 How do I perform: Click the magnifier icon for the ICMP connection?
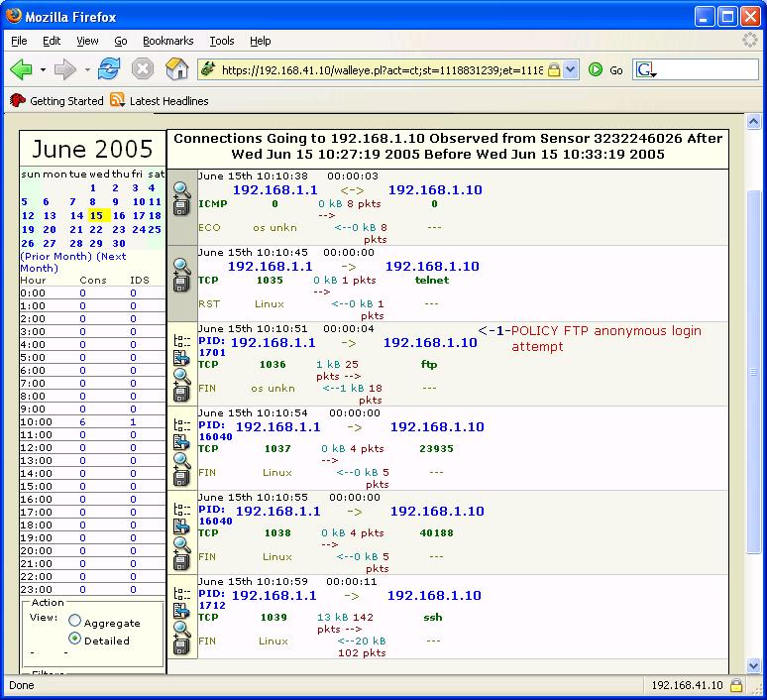[x=181, y=188]
